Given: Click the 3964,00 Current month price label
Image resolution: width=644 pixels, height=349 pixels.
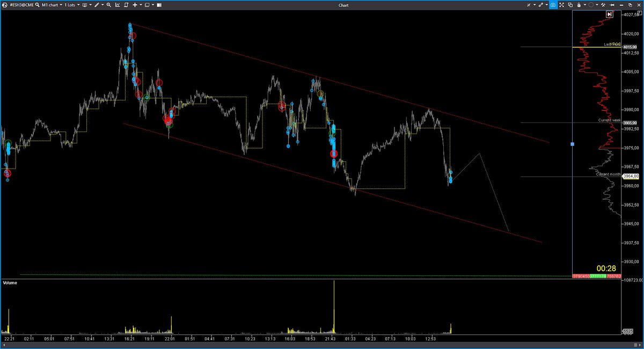Looking at the screenshot, I should 630,176.
